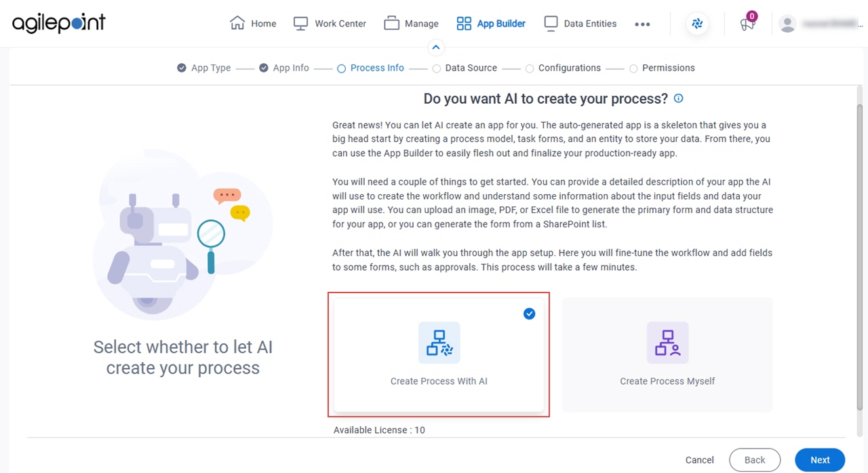Click Select whether to let AI caption
Image resolution: width=868 pixels, height=473 pixels.
183,358
